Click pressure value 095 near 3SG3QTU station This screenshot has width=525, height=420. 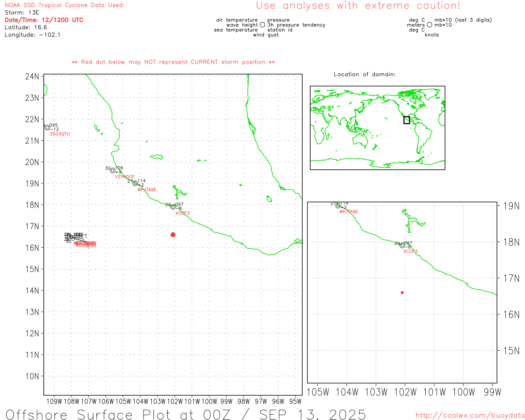click(54, 126)
